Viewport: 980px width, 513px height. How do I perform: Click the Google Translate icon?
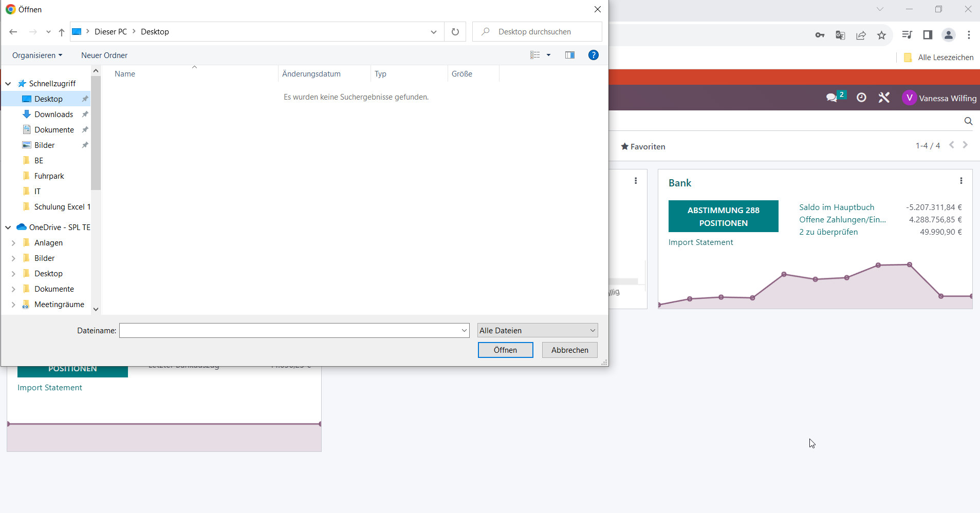[x=841, y=35]
